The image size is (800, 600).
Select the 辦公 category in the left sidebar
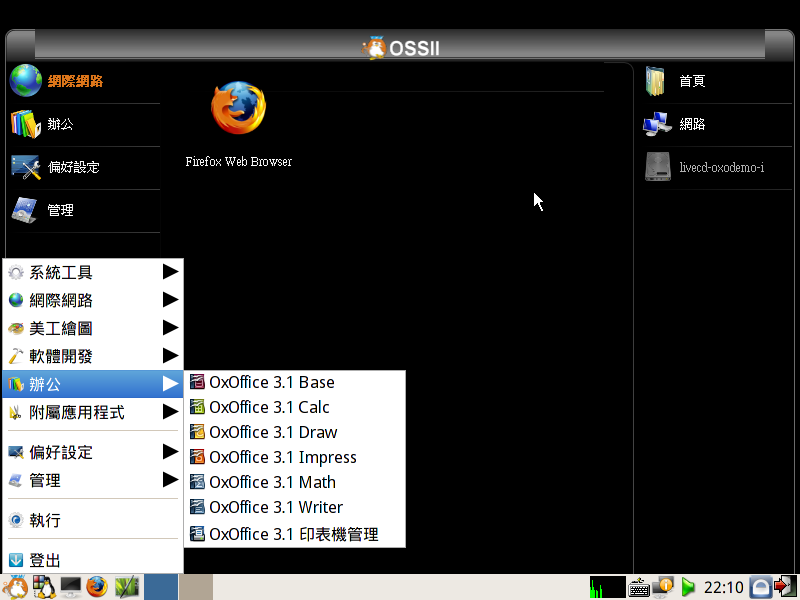(x=60, y=124)
